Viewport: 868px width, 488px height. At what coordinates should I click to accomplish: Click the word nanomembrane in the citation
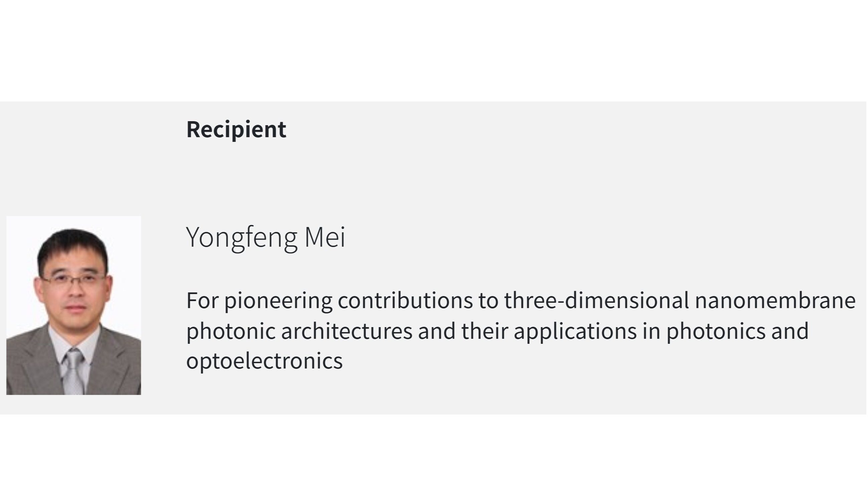775,301
